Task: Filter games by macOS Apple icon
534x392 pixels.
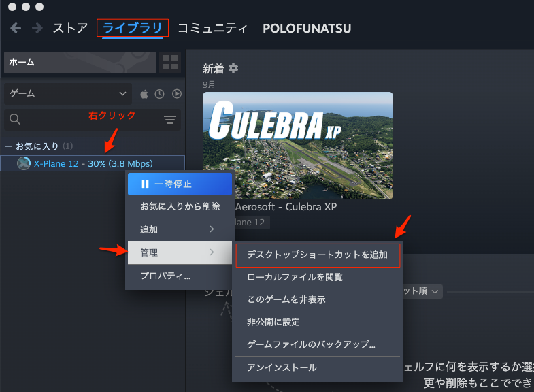Action: pos(144,94)
